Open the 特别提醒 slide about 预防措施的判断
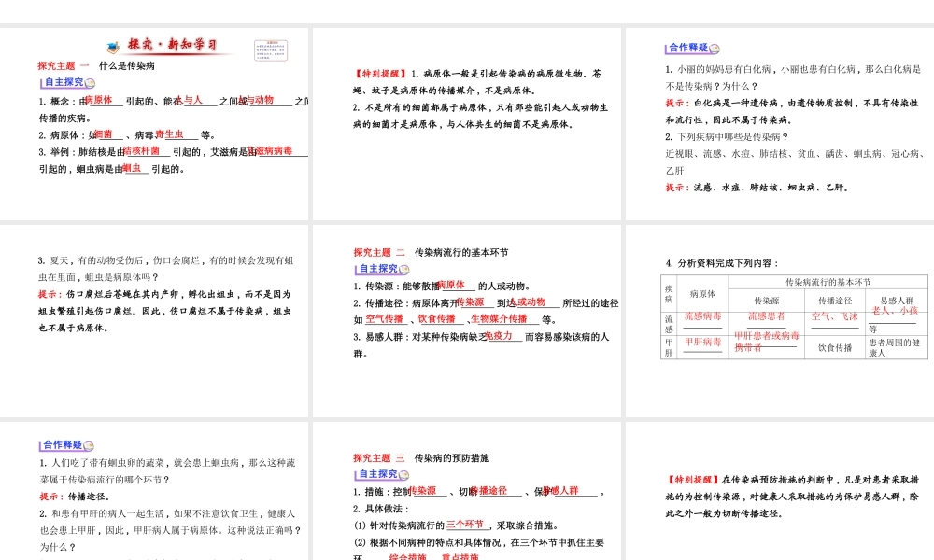Image resolution: width=934 pixels, height=560 pixels. tap(780, 491)
